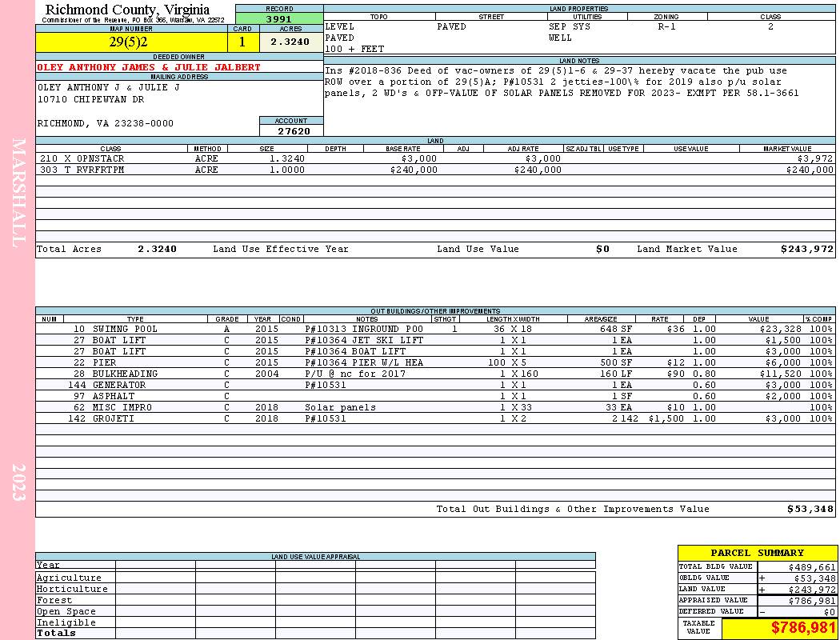Select the card number 1 cell
The width and height of the screenshot is (840, 640).
pos(242,42)
